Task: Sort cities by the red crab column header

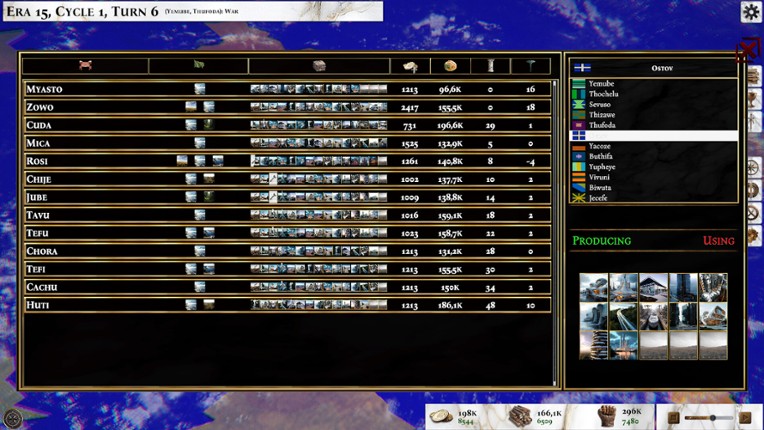Action: pos(86,66)
